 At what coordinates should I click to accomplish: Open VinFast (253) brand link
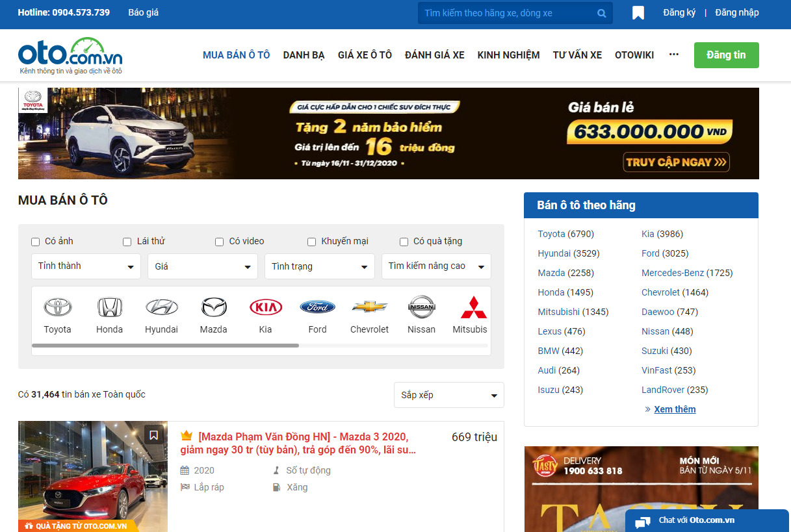[x=668, y=370]
